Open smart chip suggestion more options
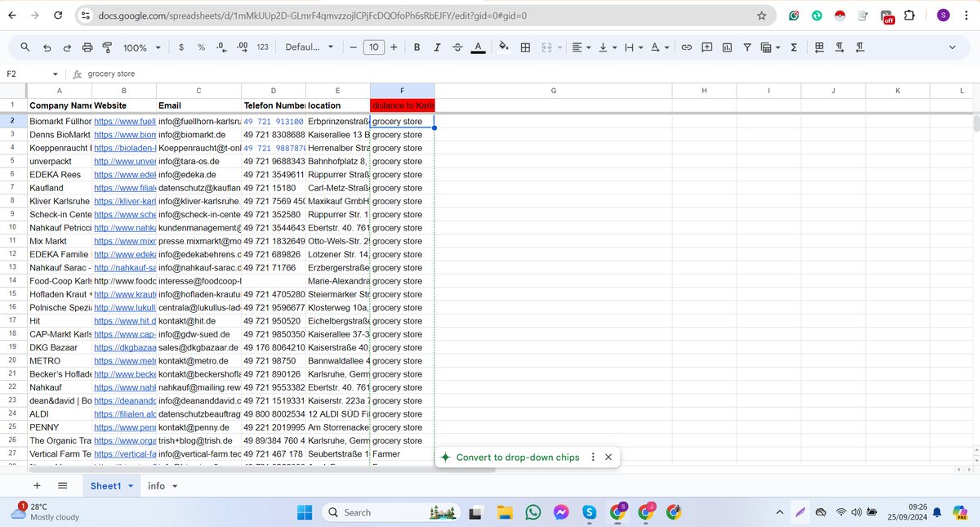980x527 pixels. coord(593,457)
